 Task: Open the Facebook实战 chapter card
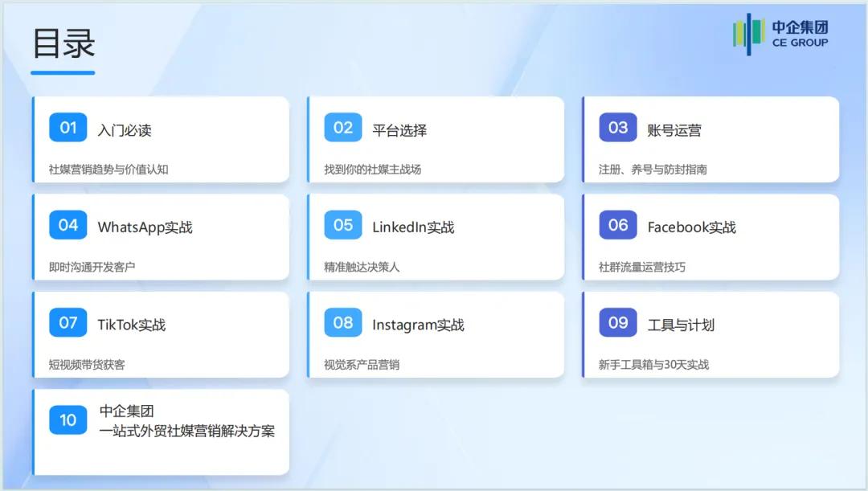(710, 237)
